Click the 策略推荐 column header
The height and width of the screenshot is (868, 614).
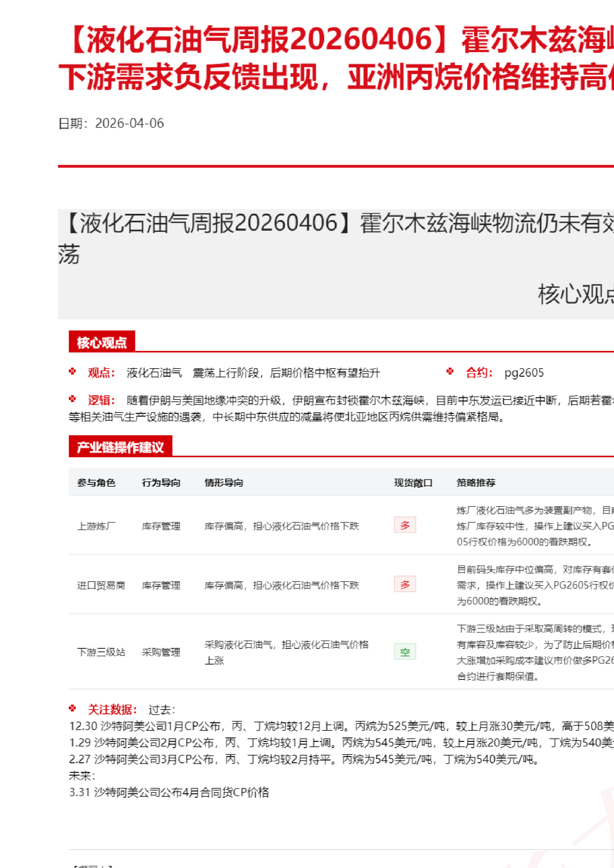pos(476,483)
